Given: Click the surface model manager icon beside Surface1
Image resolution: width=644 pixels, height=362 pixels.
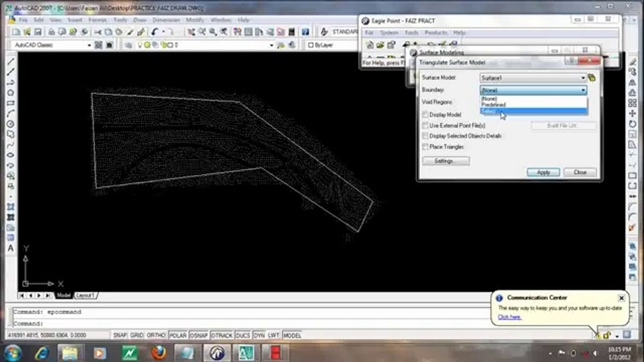Looking at the screenshot, I should tap(592, 78).
